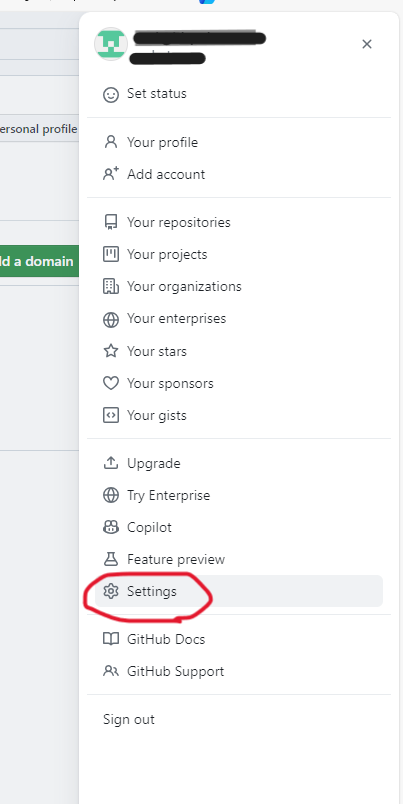The height and width of the screenshot is (804, 403).
Task: Click the Copilot icon
Action: pos(111,527)
